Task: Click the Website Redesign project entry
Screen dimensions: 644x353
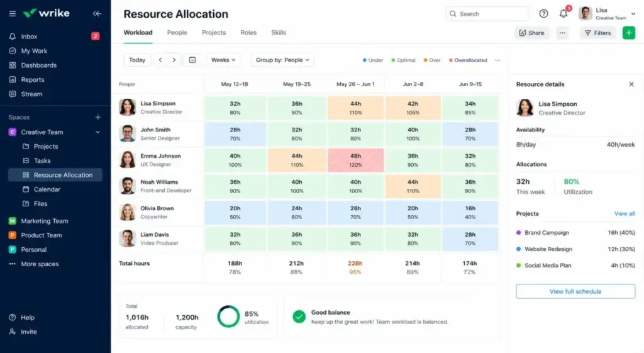Action: (x=575, y=249)
